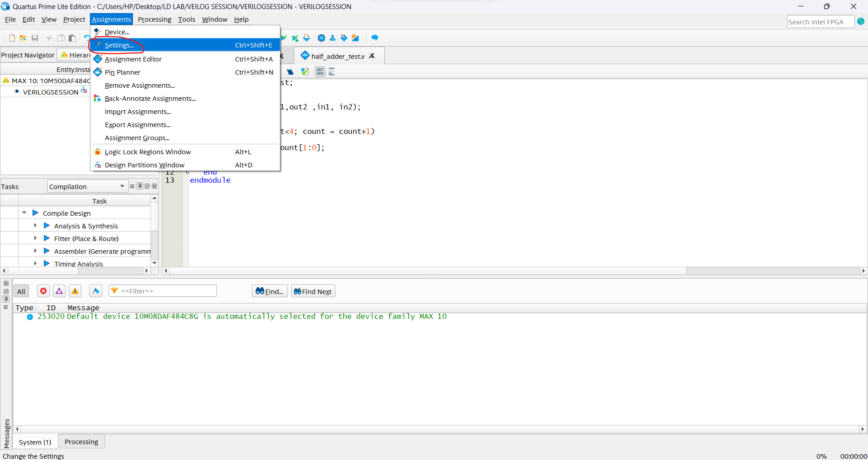
Task: Switch to the System (1) messages tab
Action: 35,442
